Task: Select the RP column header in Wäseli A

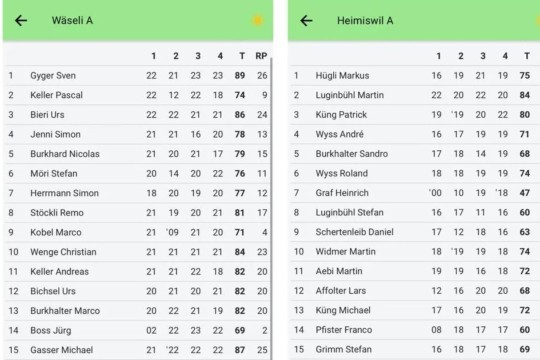Action: (x=261, y=56)
